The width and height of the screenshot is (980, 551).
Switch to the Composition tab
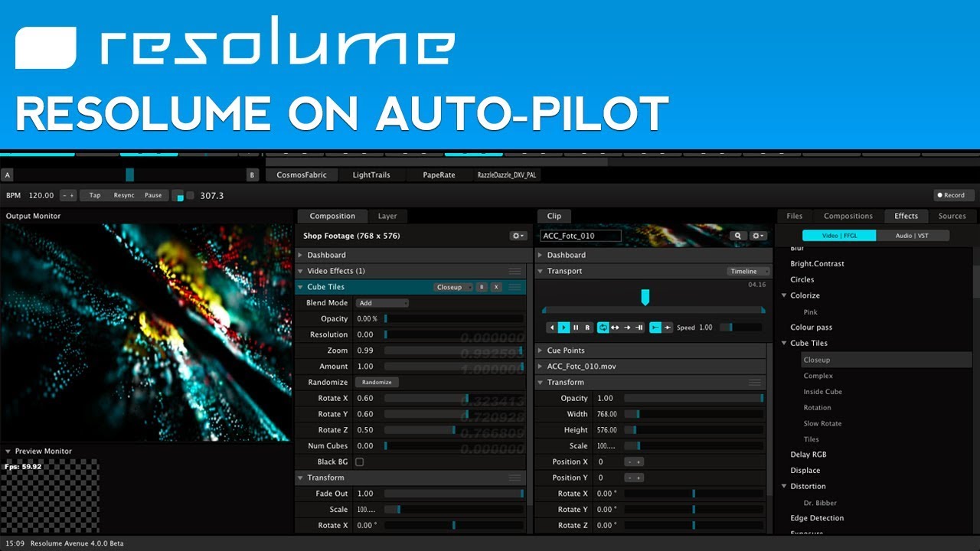click(332, 216)
